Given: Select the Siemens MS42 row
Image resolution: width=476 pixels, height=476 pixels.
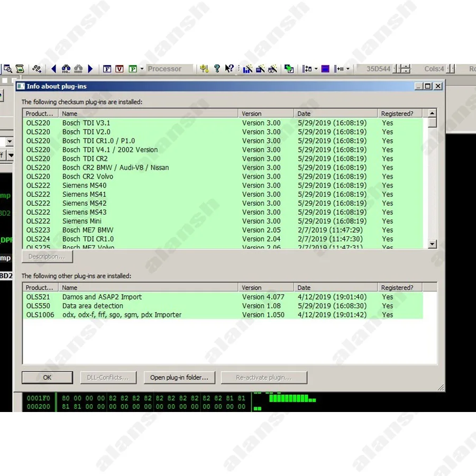Looking at the screenshot, I should 223,203.
